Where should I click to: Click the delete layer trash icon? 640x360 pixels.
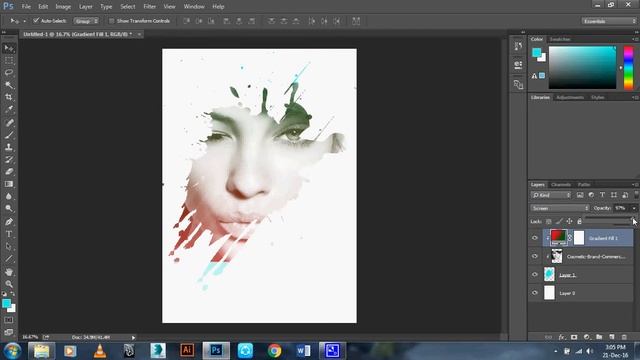point(624,337)
